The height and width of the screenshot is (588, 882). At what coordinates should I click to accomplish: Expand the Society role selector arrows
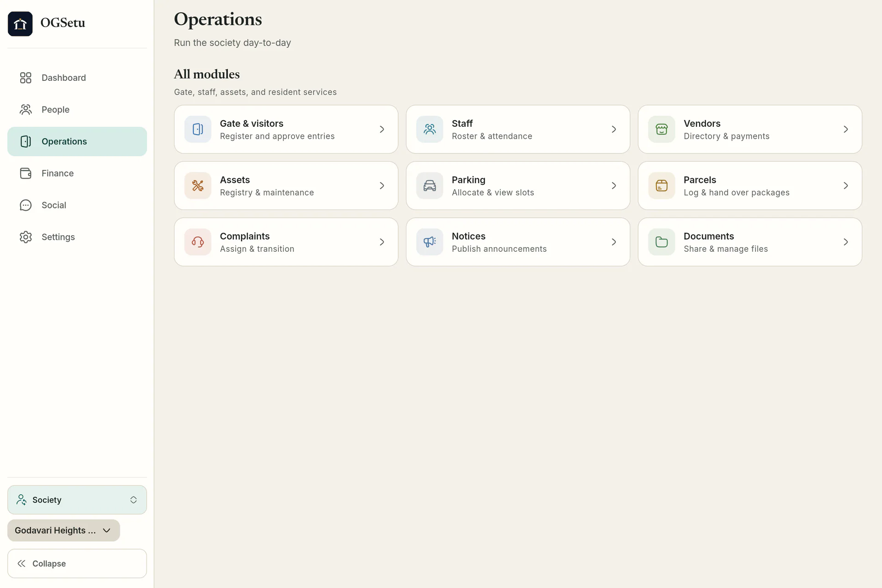[x=133, y=499]
